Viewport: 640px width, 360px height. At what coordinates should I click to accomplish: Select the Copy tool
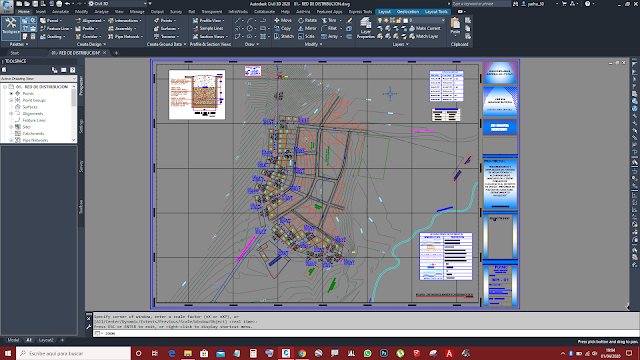pos(282,28)
